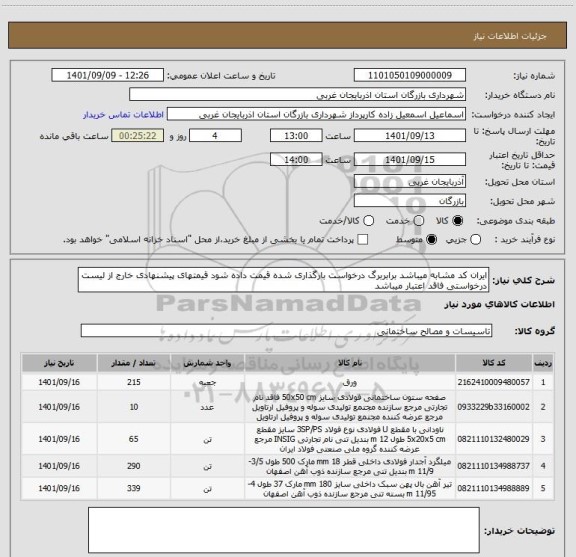Choose the جزیی purchase type radio
This screenshot has width=576, height=557.
pyautogui.click(x=475, y=240)
